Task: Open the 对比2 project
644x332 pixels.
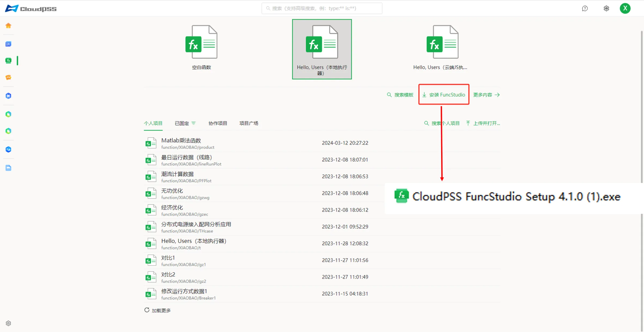Action: (x=322, y=277)
